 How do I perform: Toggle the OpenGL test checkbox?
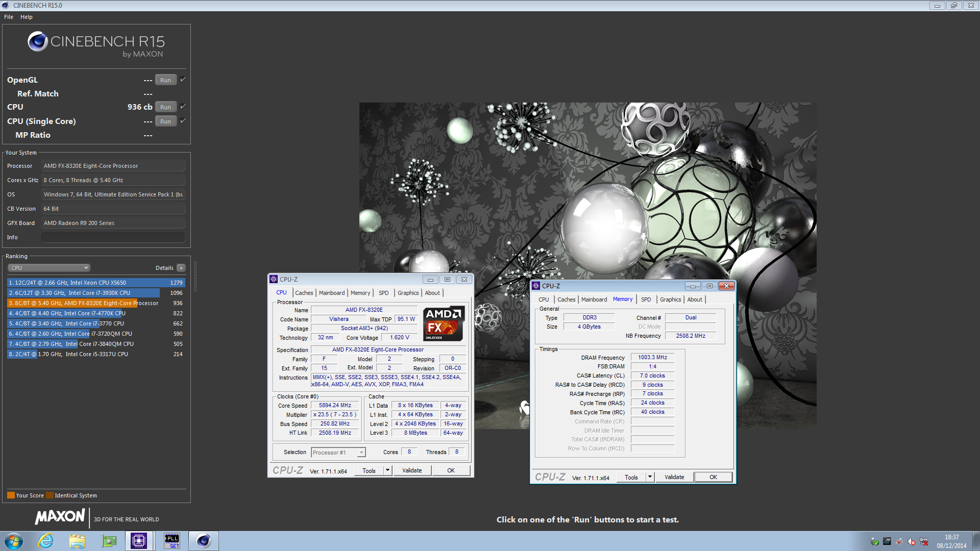[x=183, y=79]
